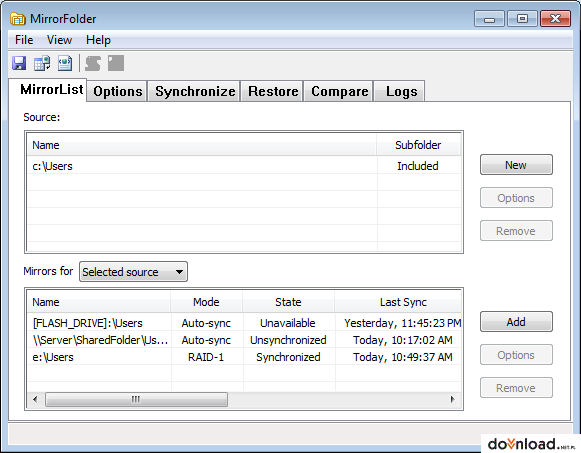Screen dimensions: 581x453
Task: Expand the Selected source dropdown
Action: click(x=133, y=272)
